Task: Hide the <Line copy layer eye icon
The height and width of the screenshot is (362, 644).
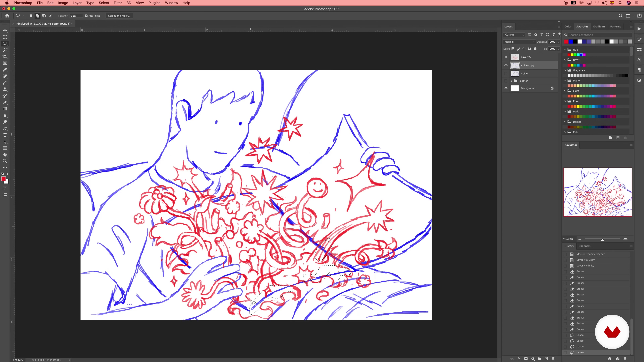Action: (506, 65)
